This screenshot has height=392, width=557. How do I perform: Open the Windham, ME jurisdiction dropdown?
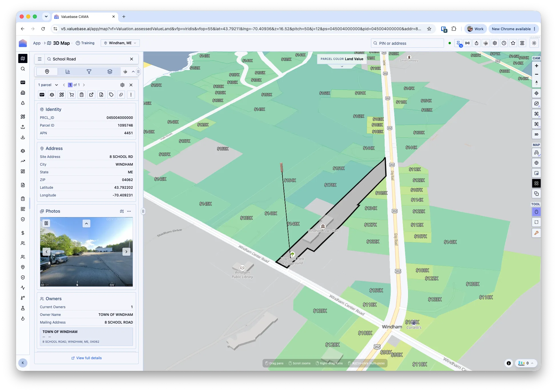pyautogui.click(x=120, y=43)
